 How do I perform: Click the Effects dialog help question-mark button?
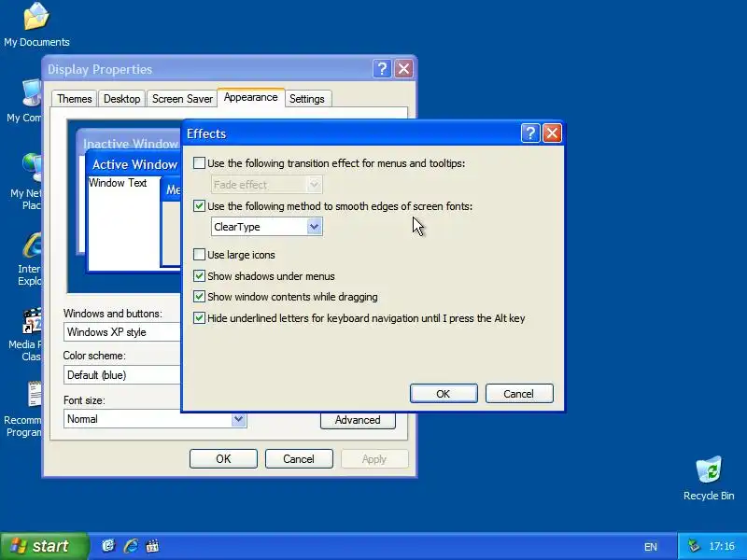pos(530,133)
